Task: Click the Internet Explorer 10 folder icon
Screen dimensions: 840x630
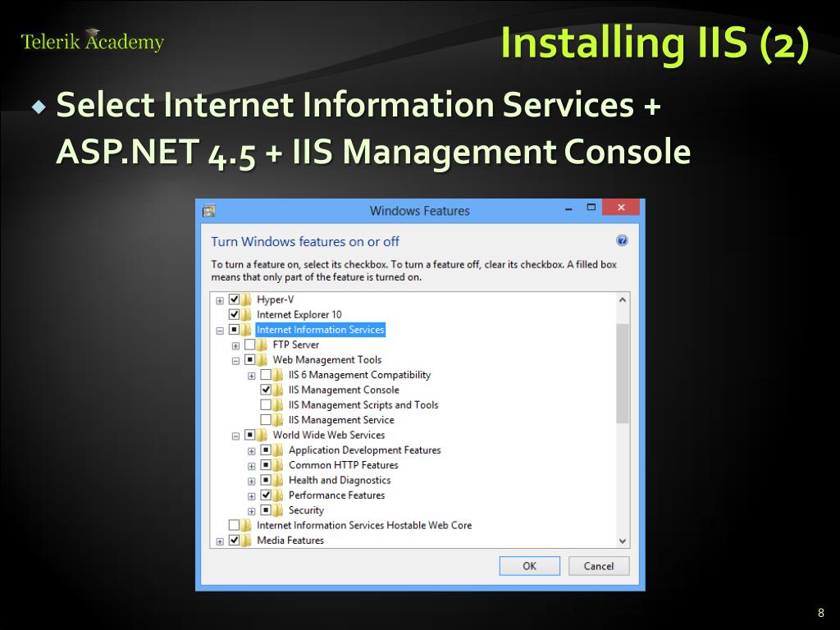Action: [x=246, y=314]
